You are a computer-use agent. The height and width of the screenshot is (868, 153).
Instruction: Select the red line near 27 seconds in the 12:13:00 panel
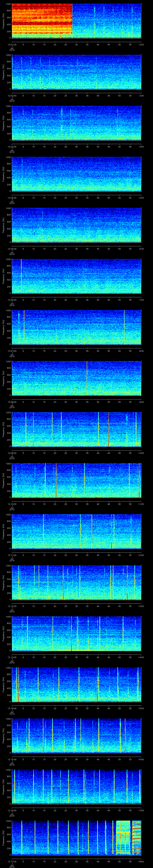pos(71,633)
